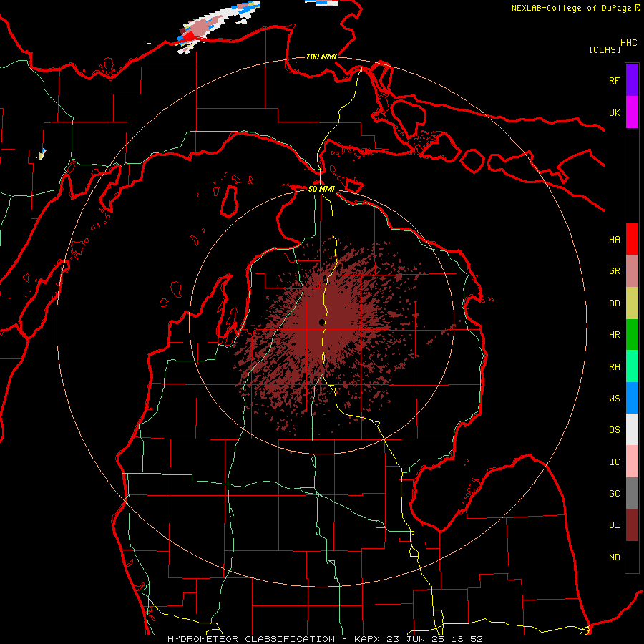Click the GC legend label
The width and height of the screenshot is (644, 644).
click(x=614, y=494)
